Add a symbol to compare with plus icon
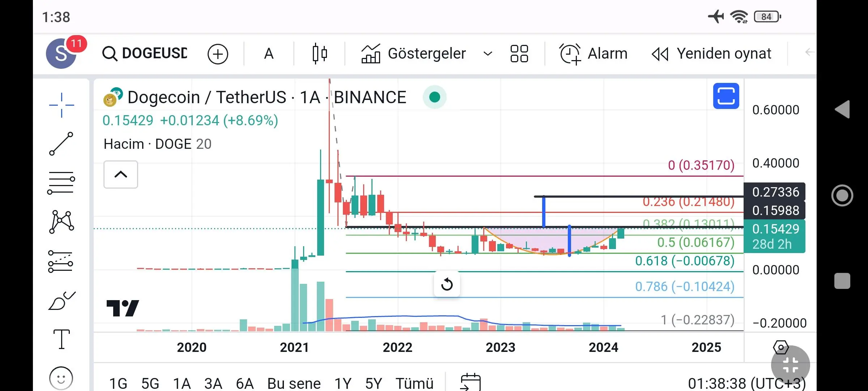This screenshot has height=391, width=868. coord(218,54)
